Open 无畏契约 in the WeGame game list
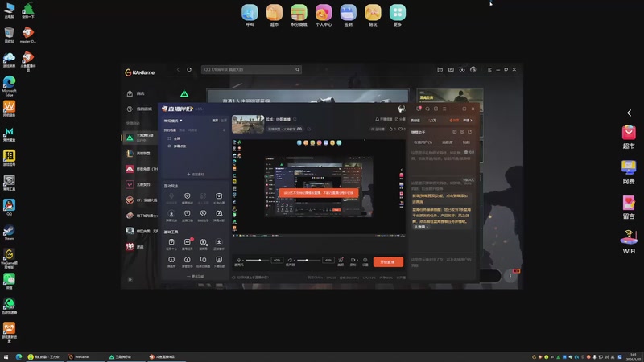Image resolution: width=644 pixels, height=362 pixels. (139, 184)
